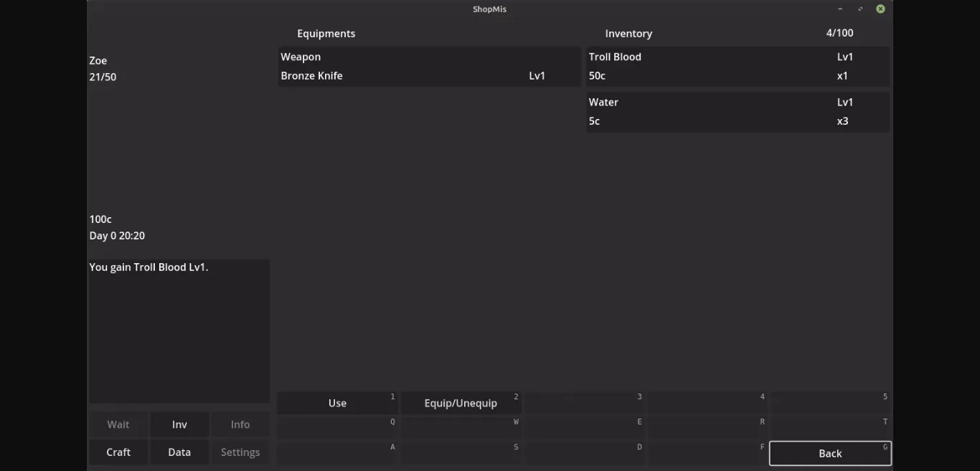The width and height of the screenshot is (980, 471).
Task: Click the empty action slot 4
Action: tap(707, 403)
